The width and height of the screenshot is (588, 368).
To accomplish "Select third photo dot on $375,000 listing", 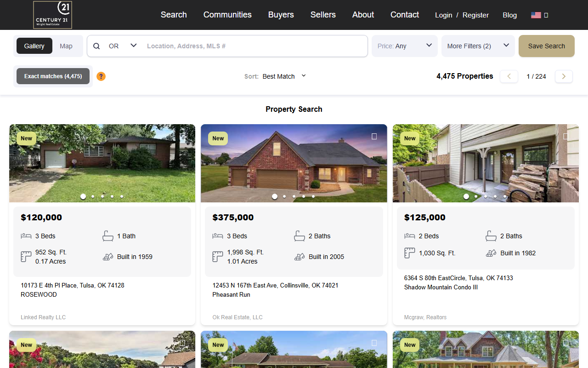I will click(x=294, y=196).
